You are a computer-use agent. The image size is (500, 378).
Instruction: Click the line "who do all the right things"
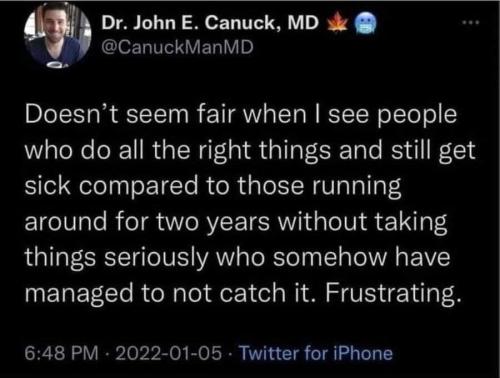250,151
